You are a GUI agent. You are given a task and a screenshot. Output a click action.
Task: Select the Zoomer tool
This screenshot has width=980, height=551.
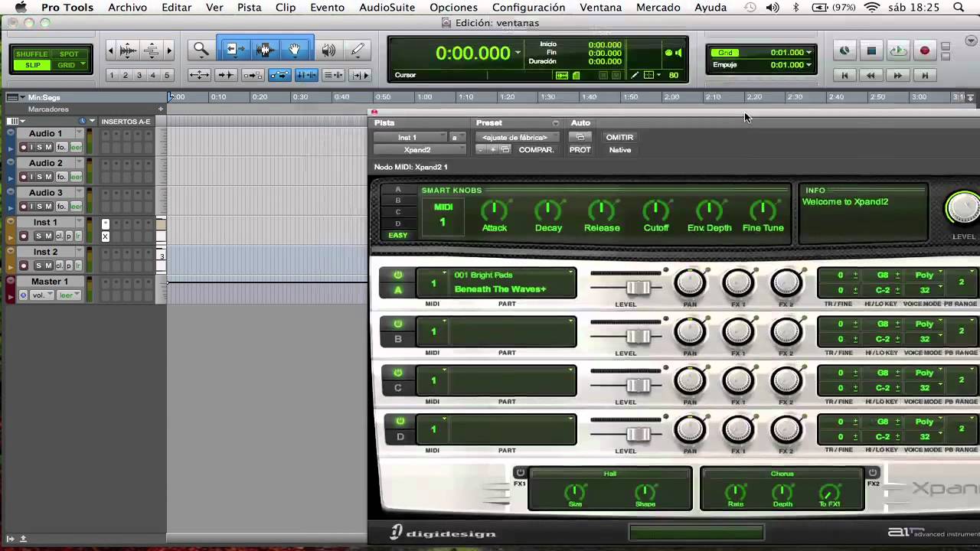(x=201, y=51)
